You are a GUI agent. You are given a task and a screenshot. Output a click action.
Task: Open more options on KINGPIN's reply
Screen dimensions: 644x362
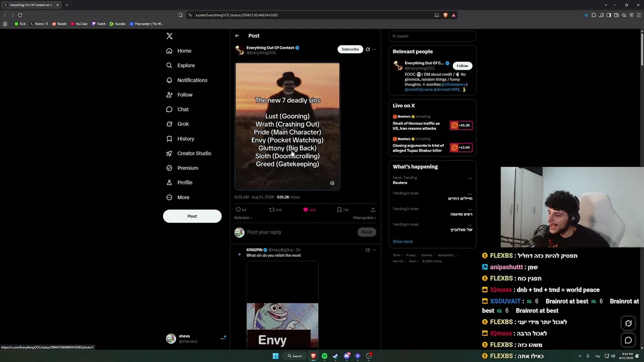(x=374, y=250)
